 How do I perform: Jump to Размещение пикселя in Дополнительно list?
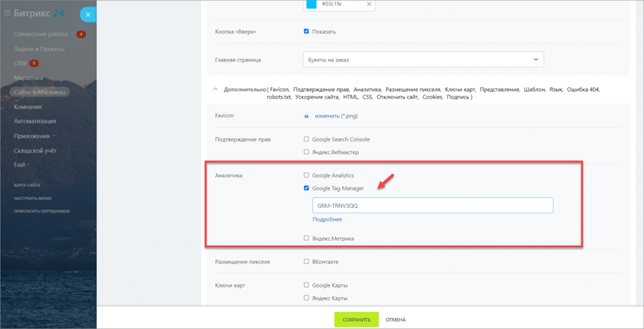click(413, 89)
